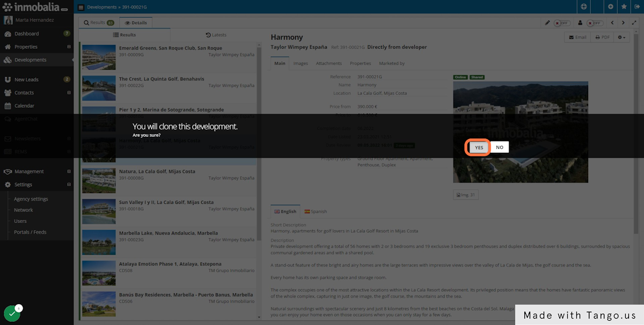
Task: Go to previous development with left arrow
Action: point(612,23)
